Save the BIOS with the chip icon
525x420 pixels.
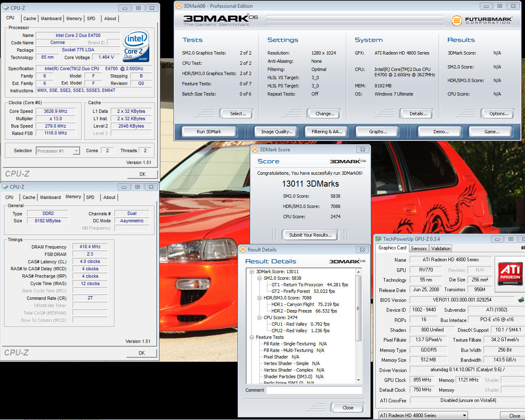click(521, 300)
